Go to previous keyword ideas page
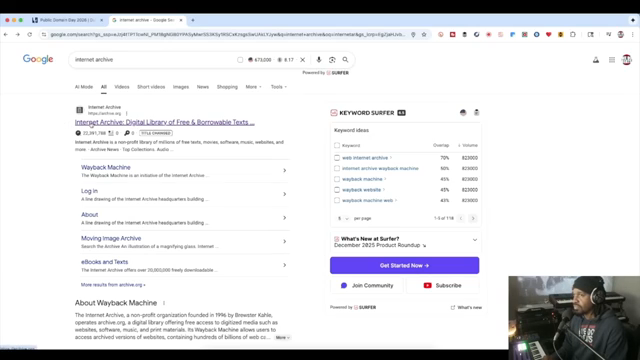The image size is (640, 360). [461, 218]
